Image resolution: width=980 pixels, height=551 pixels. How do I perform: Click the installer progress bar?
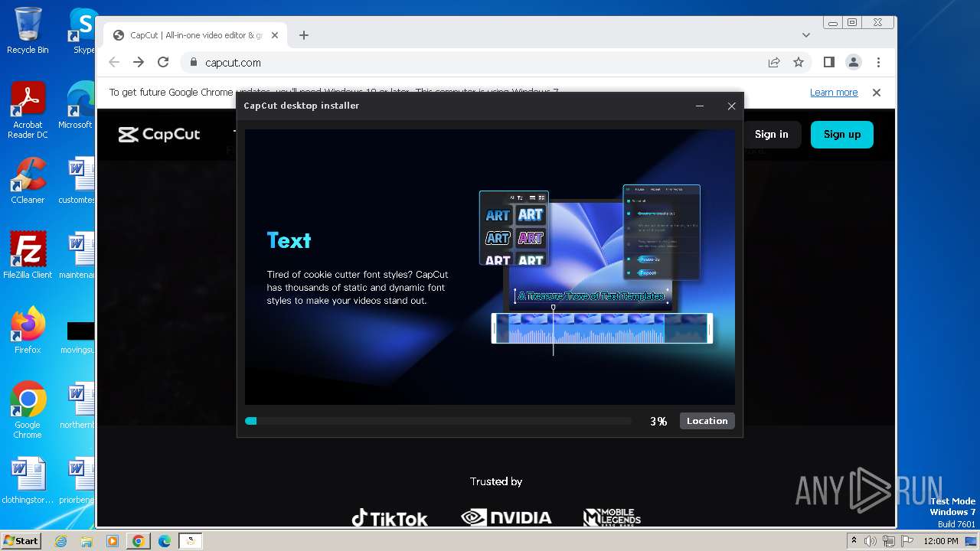pos(438,421)
